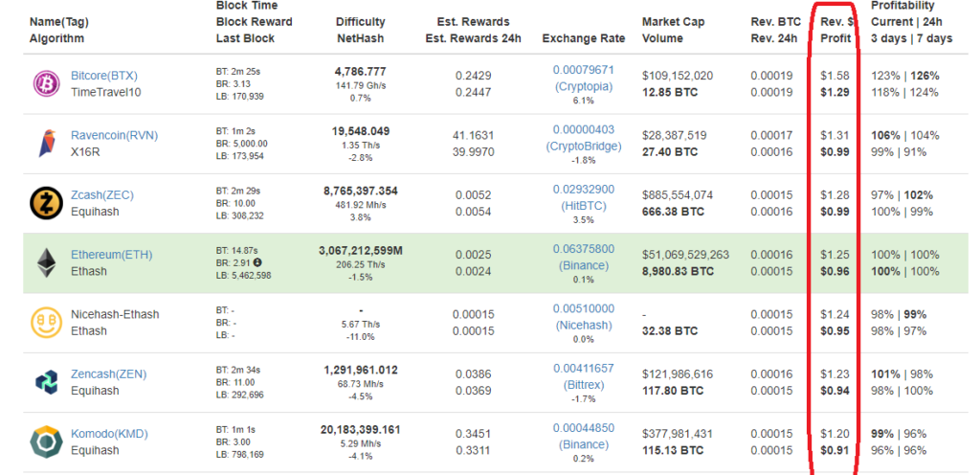Follow the Cryptopia exchange rate link
Viewport: 980px width, 475px height.
[x=583, y=85]
